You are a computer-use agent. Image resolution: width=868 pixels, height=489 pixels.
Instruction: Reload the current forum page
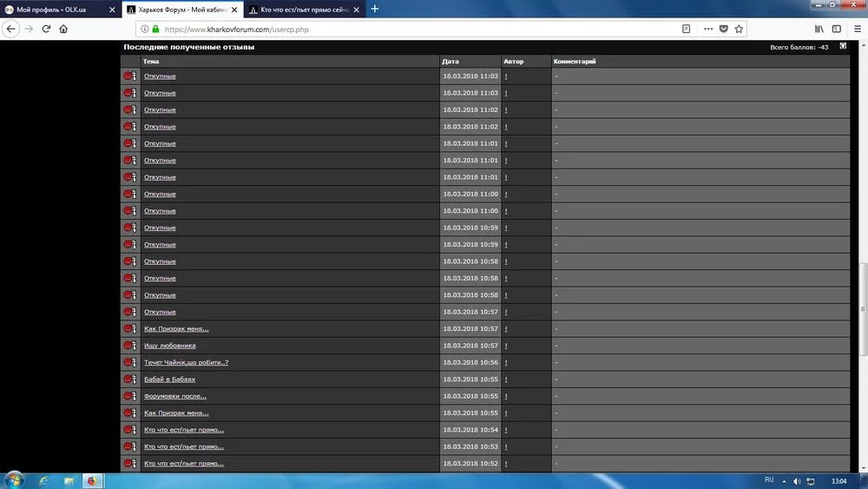[47, 29]
